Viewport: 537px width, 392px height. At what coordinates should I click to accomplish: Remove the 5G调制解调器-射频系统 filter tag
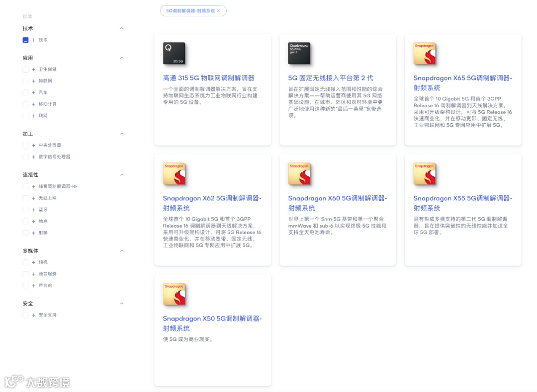pyautogui.click(x=218, y=11)
